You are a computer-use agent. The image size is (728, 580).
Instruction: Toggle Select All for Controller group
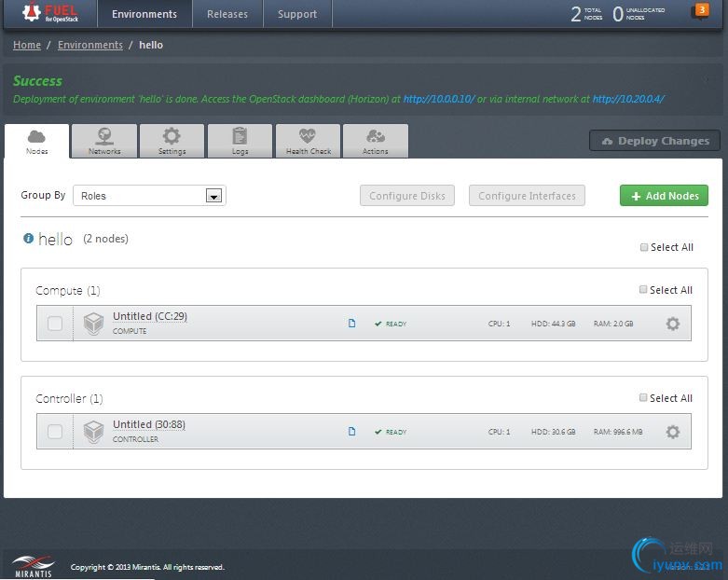[x=643, y=398]
